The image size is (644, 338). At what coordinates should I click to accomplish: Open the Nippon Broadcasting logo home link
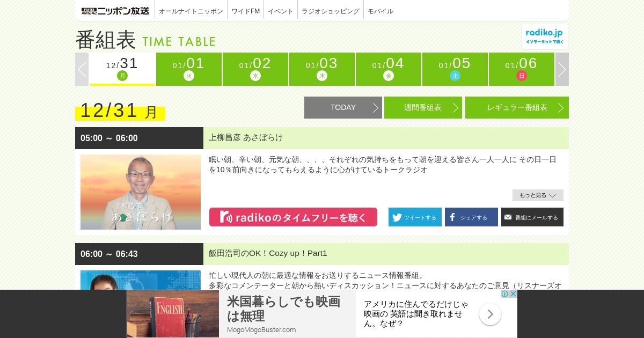115,11
